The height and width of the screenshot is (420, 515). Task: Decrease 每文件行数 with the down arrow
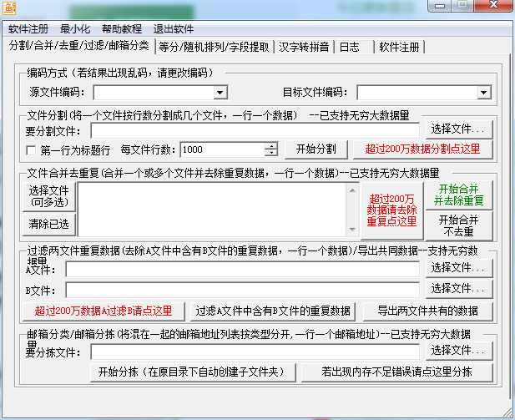[x=271, y=153]
